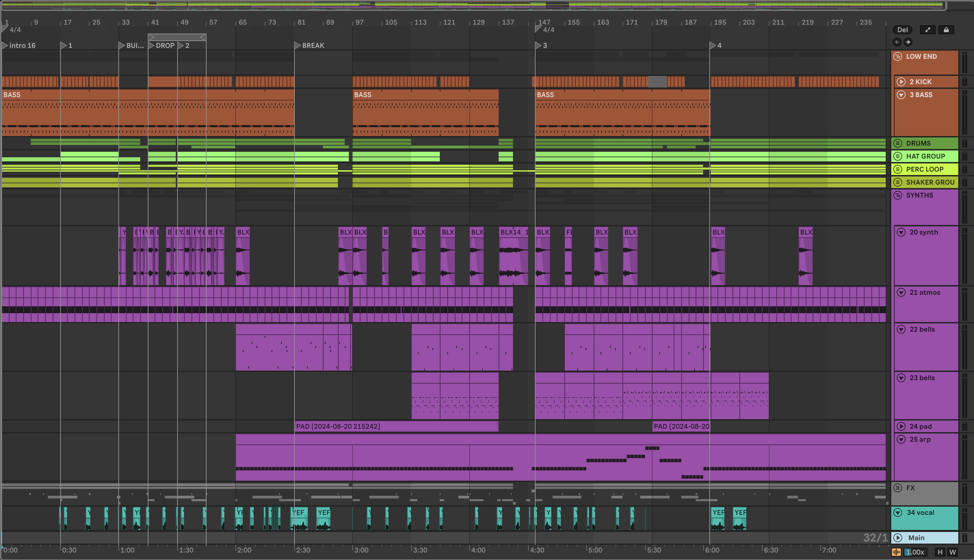Toggle the lock envelopes button

point(946,30)
